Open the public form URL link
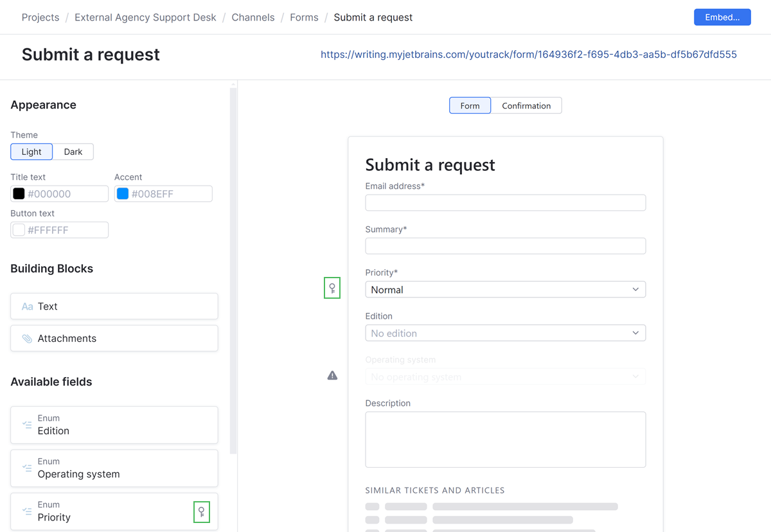 pyautogui.click(x=528, y=54)
